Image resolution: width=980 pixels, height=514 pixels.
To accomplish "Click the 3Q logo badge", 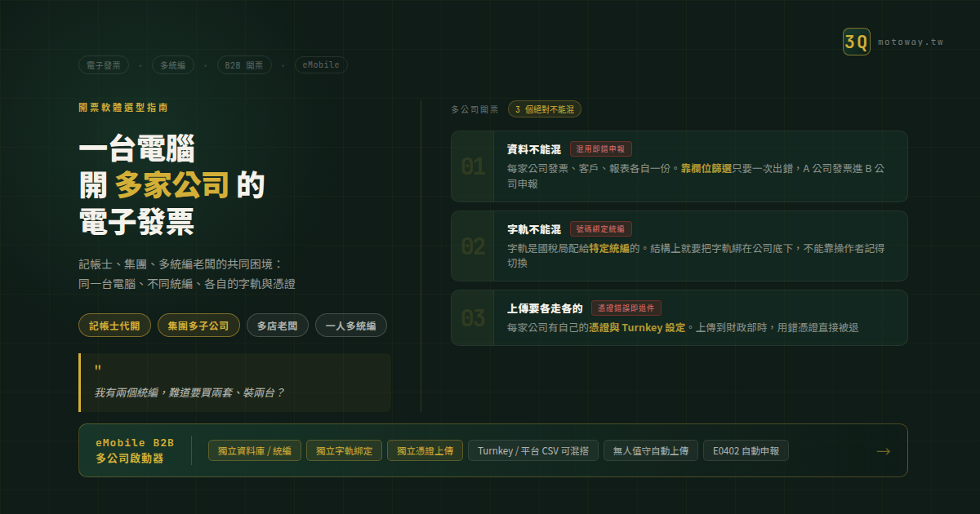I will (857, 42).
